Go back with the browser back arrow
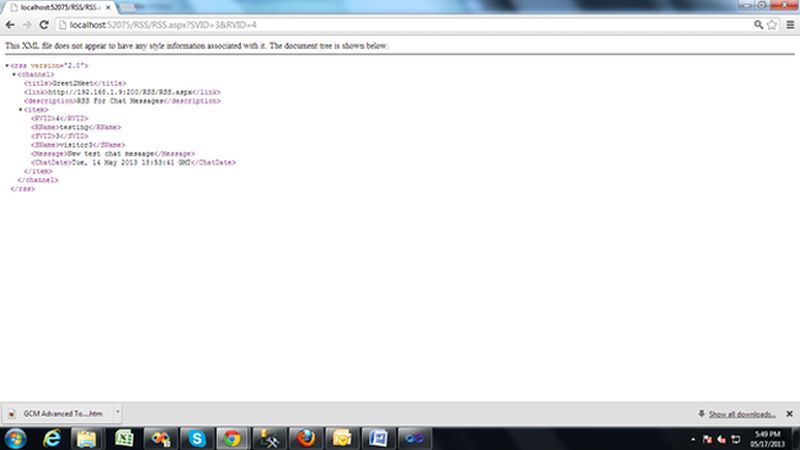 pos(10,24)
